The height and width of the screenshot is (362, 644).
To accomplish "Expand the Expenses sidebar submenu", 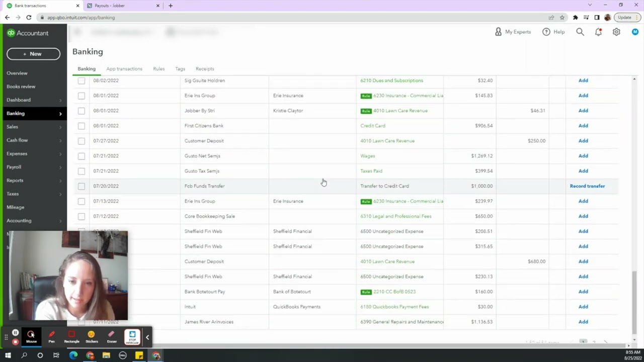I will point(60,154).
